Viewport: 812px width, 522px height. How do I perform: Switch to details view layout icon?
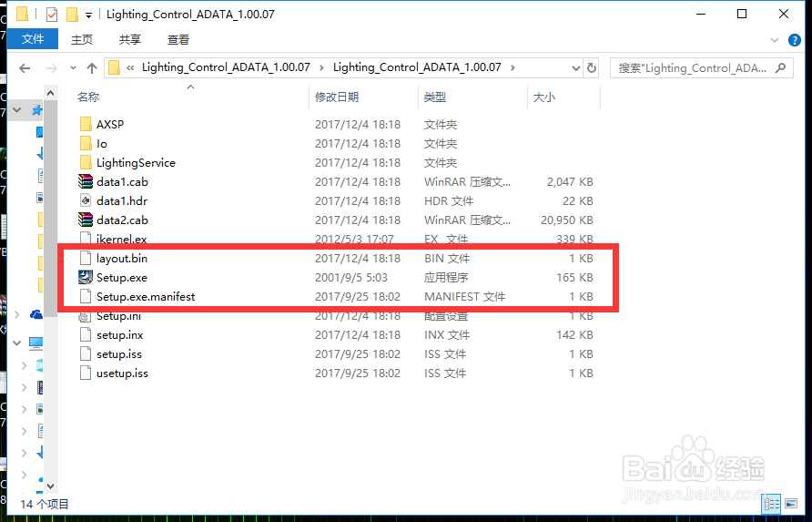point(772,504)
